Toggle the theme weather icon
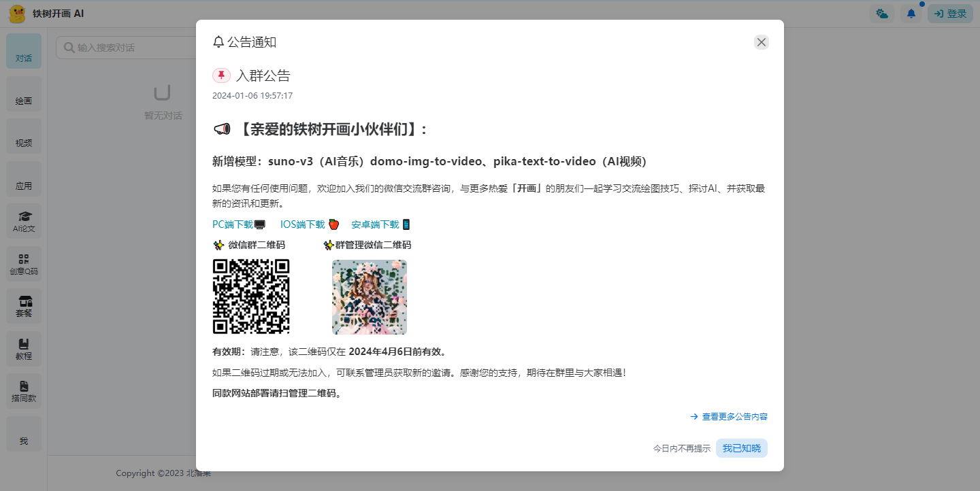The width and height of the screenshot is (980, 491). tap(883, 14)
